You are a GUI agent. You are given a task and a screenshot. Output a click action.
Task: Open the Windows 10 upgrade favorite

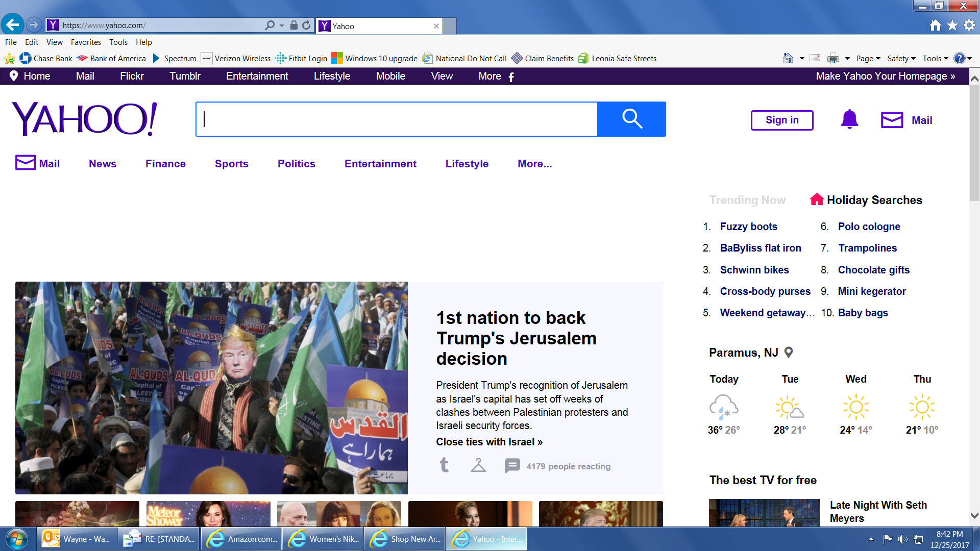click(375, 59)
